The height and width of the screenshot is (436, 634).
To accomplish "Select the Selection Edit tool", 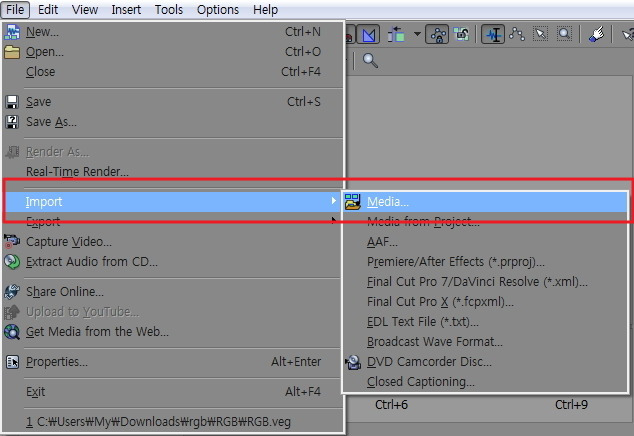I will [540, 35].
